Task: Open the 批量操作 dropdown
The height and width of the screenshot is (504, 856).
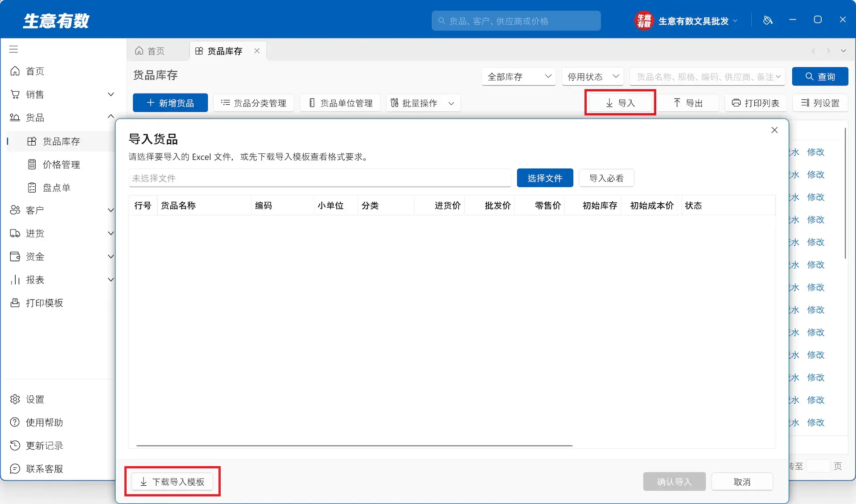Action: [423, 103]
